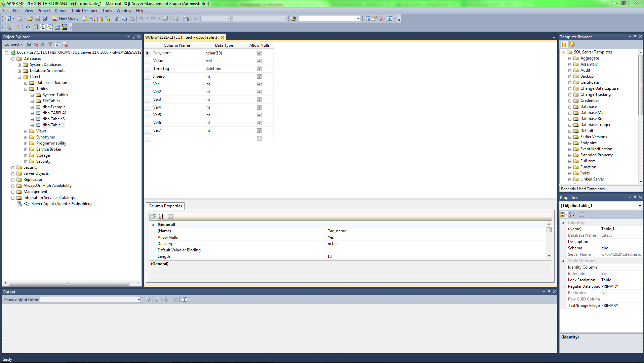644x363 pixels.
Task: Uncheck Allow Nulls for Ver5 column
Action: (x=259, y=115)
